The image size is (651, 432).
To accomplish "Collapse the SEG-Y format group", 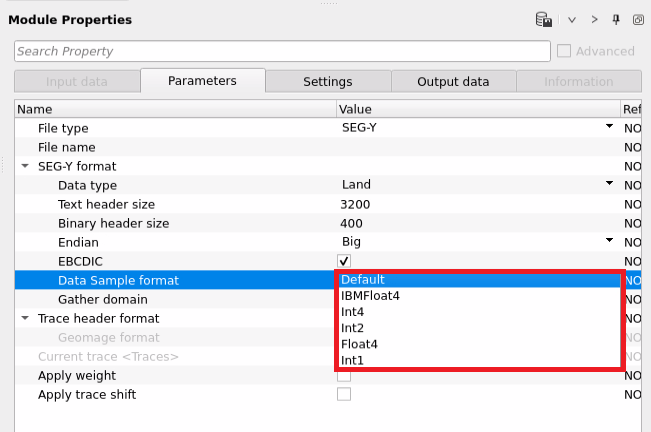I will click(24, 166).
